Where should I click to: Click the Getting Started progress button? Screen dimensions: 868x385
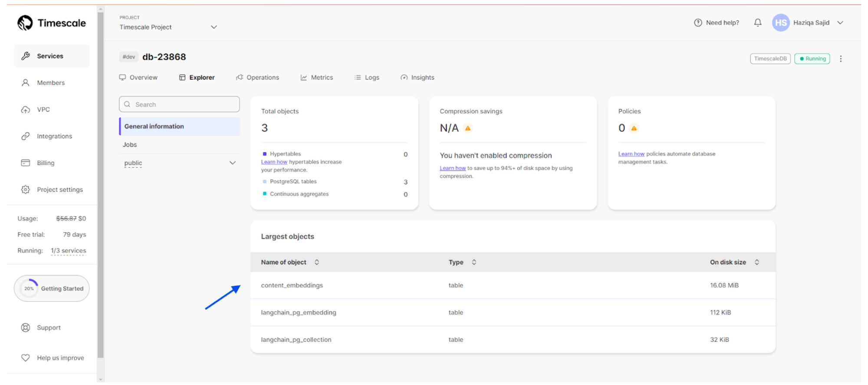(x=52, y=289)
